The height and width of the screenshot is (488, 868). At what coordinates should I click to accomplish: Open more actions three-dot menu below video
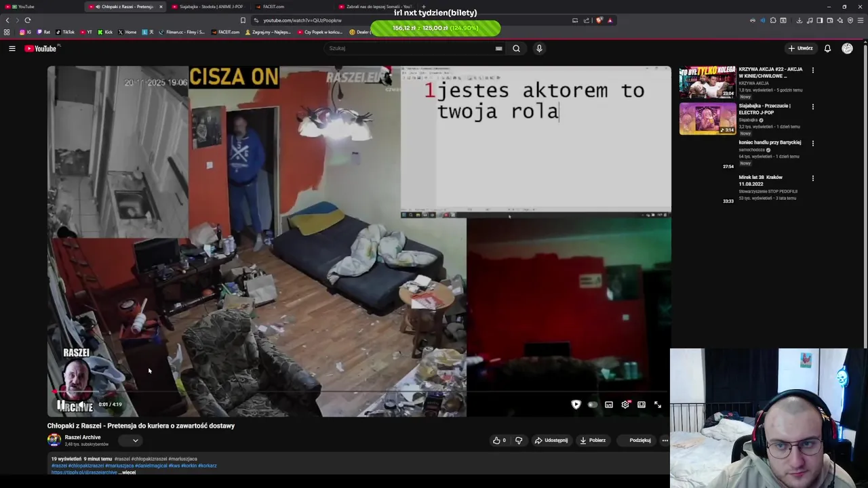point(665,440)
